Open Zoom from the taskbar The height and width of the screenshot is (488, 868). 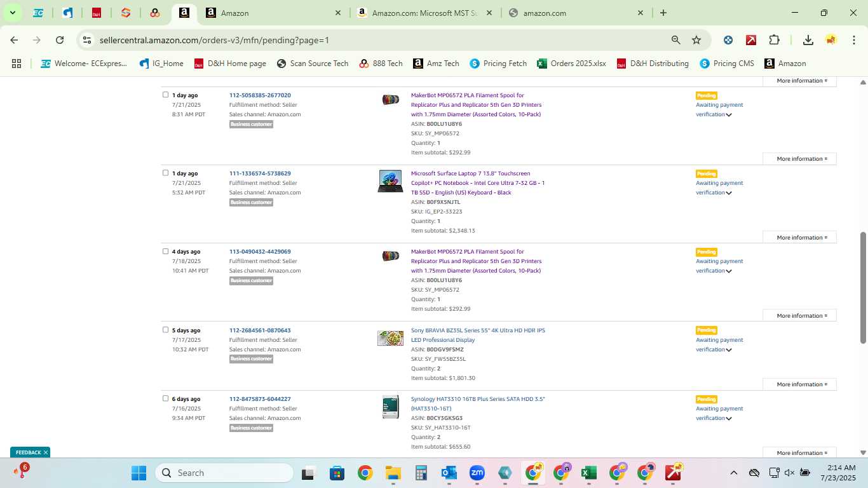[477, 473]
